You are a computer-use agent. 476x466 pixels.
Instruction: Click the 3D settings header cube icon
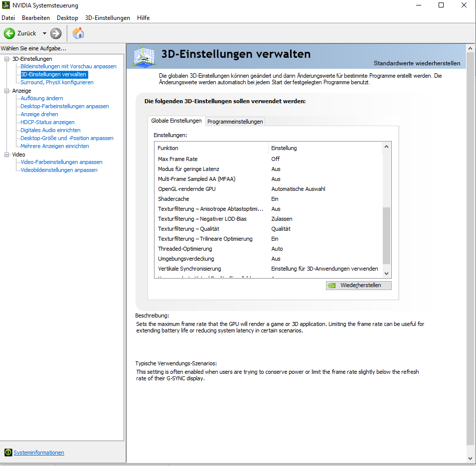(x=144, y=56)
